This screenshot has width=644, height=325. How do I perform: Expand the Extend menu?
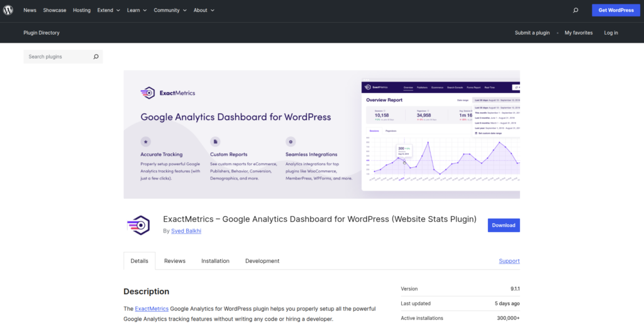(109, 10)
